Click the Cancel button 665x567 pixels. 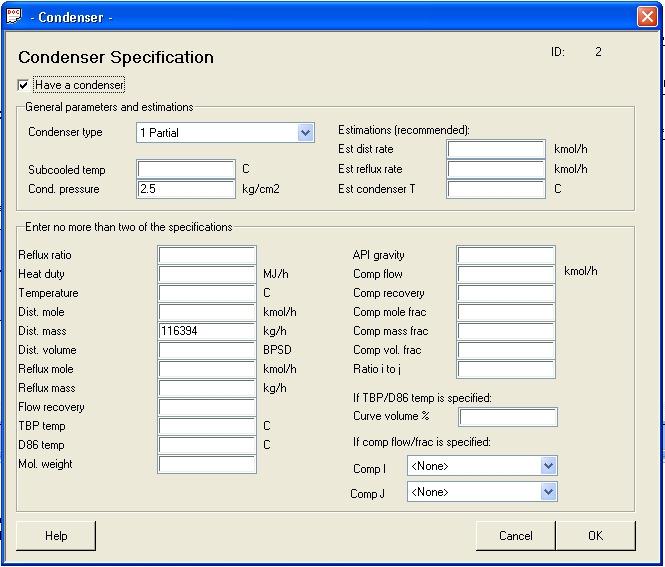tap(516, 536)
